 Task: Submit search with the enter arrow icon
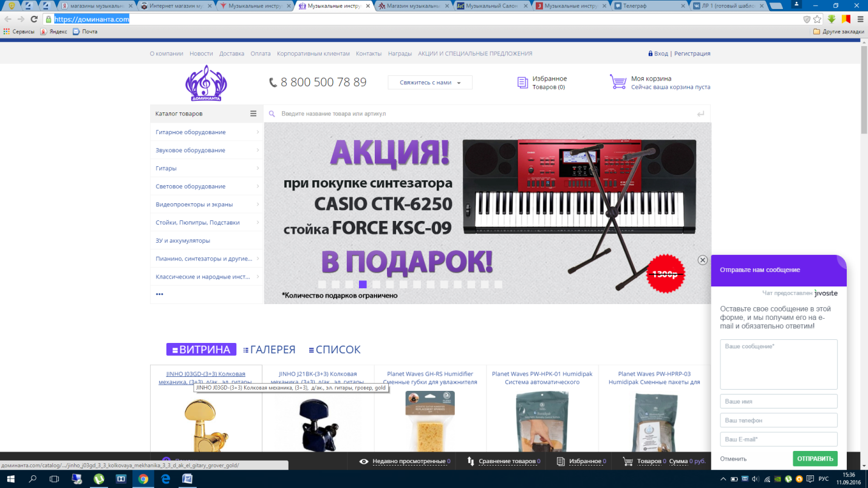point(700,114)
